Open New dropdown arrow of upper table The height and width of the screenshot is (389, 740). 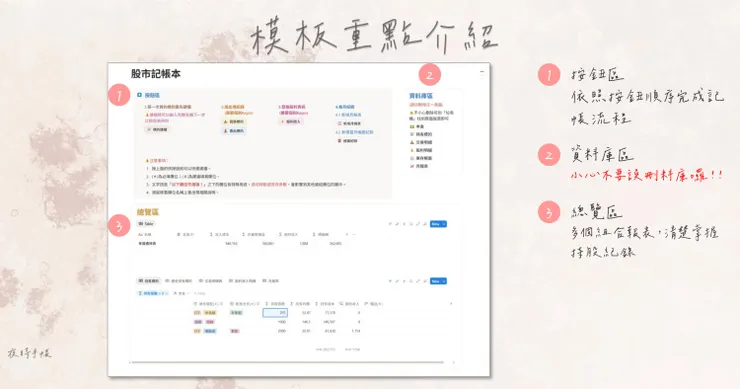pyautogui.click(x=444, y=224)
